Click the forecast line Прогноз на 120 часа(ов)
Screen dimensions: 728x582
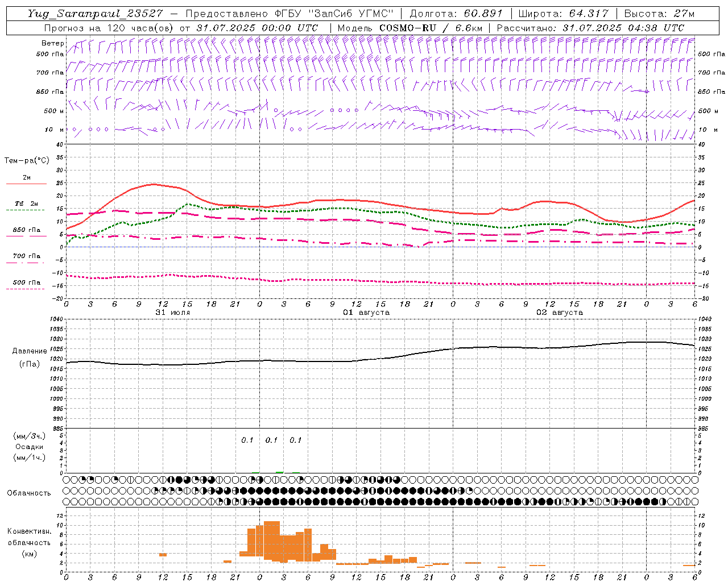coord(109,28)
